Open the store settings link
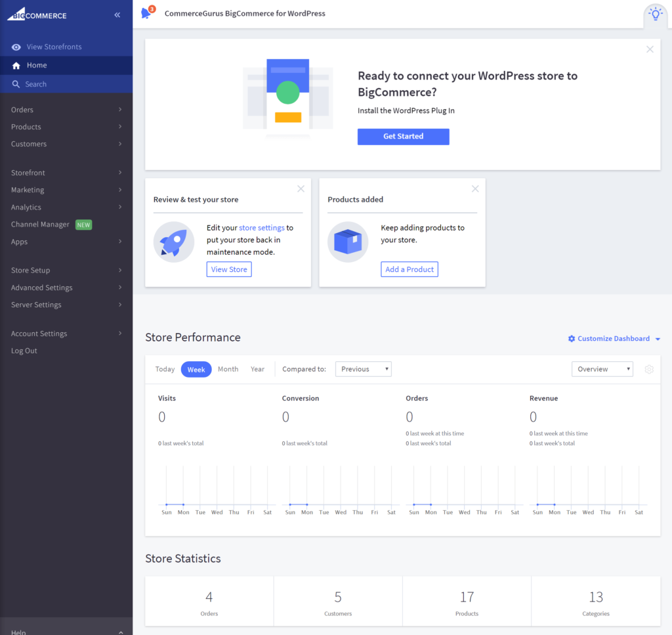This screenshot has width=672, height=635. 262,228
